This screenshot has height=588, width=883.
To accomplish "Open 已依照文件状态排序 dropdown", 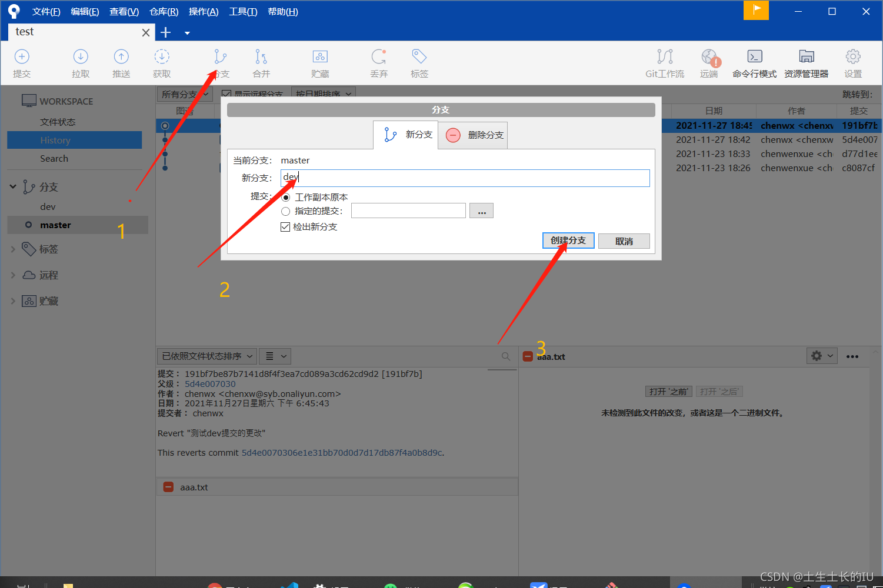I will coord(207,356).
